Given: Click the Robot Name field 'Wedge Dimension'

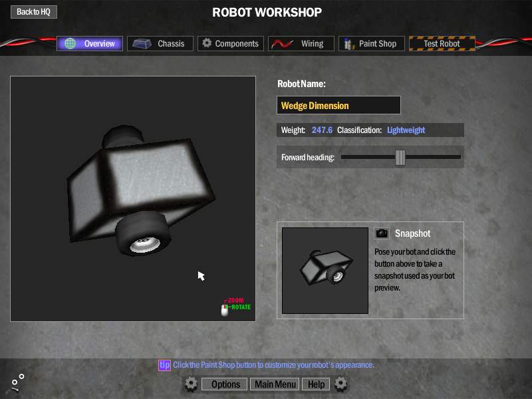Looking at the screenshot, I should [x=338, y=106].
